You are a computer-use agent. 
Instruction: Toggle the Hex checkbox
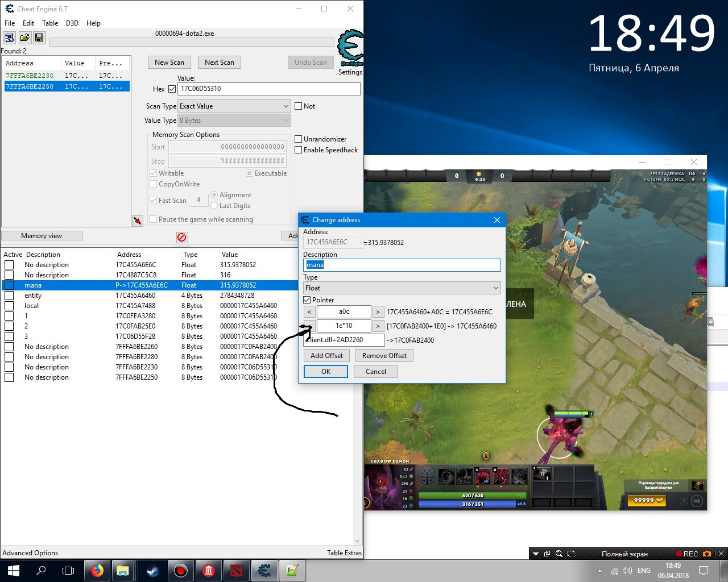pyautogui.click(x=172, y=89)
